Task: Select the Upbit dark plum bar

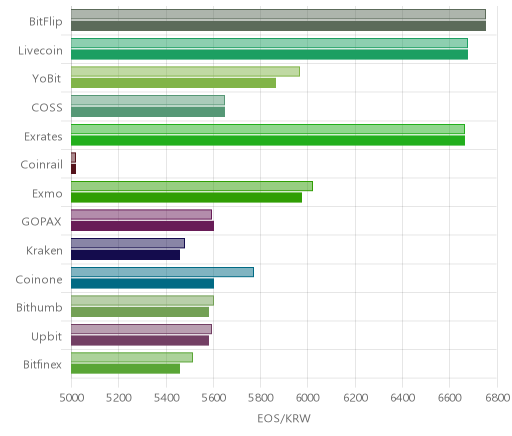Action: [140, 341]
